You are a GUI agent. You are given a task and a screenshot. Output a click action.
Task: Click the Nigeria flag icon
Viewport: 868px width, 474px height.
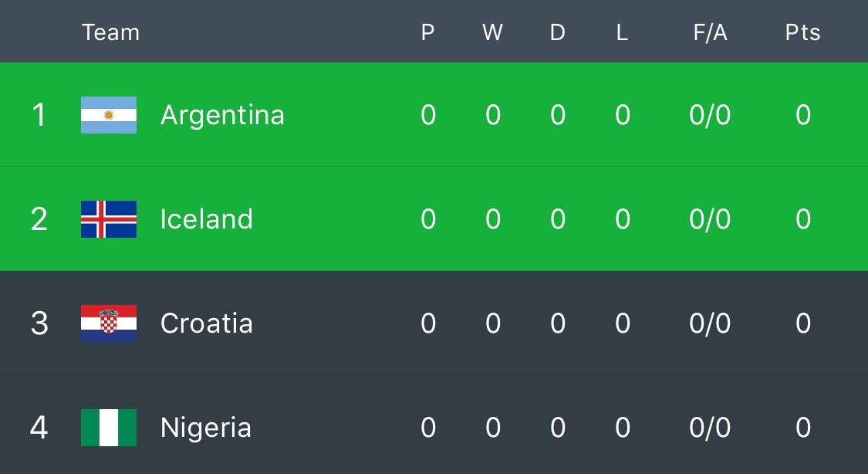(x=109, y=427)
